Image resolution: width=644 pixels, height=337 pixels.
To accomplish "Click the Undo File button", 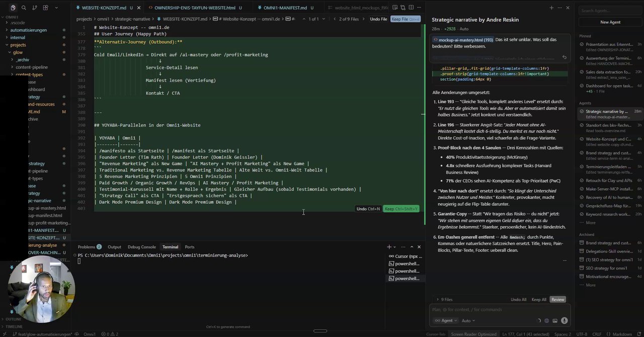I will 378,19.
